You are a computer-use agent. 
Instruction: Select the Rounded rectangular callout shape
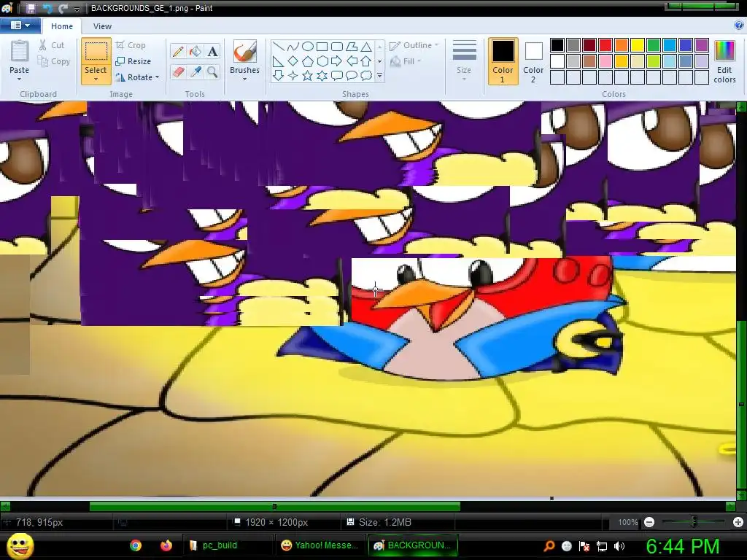click(337, 75)
